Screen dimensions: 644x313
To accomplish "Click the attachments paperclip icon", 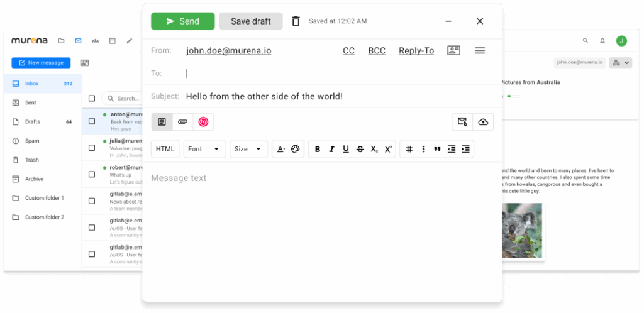I will [x=182, y=122].
